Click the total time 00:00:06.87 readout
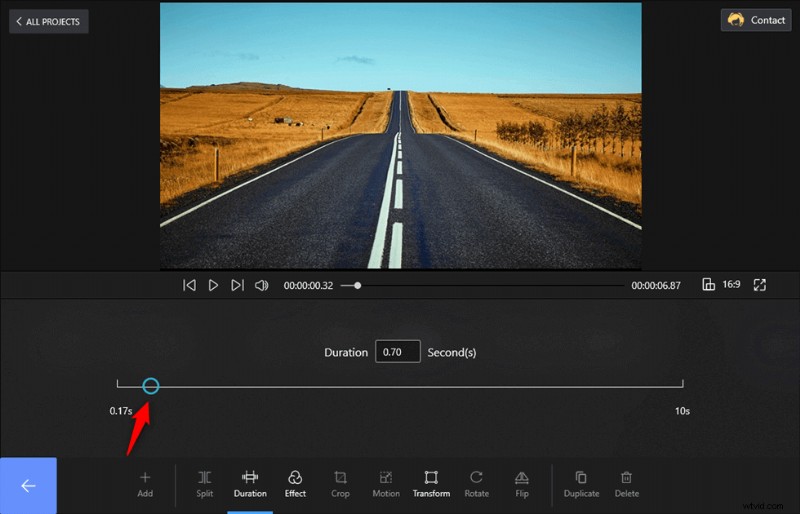This screenshot has width=800, height=514. 656,285
